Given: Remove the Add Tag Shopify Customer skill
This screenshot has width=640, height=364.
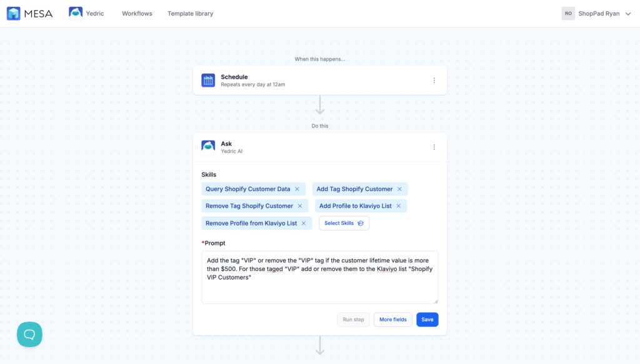Looking at the screenshot, I should 399,189.
